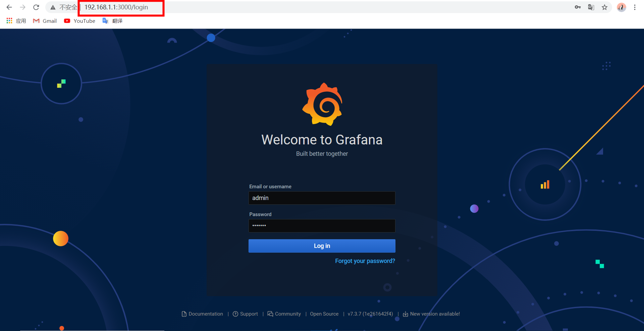The width and height of the screenshot is (644, 331).
Task: Focus the Email or username field
Action: pos(322,198)
